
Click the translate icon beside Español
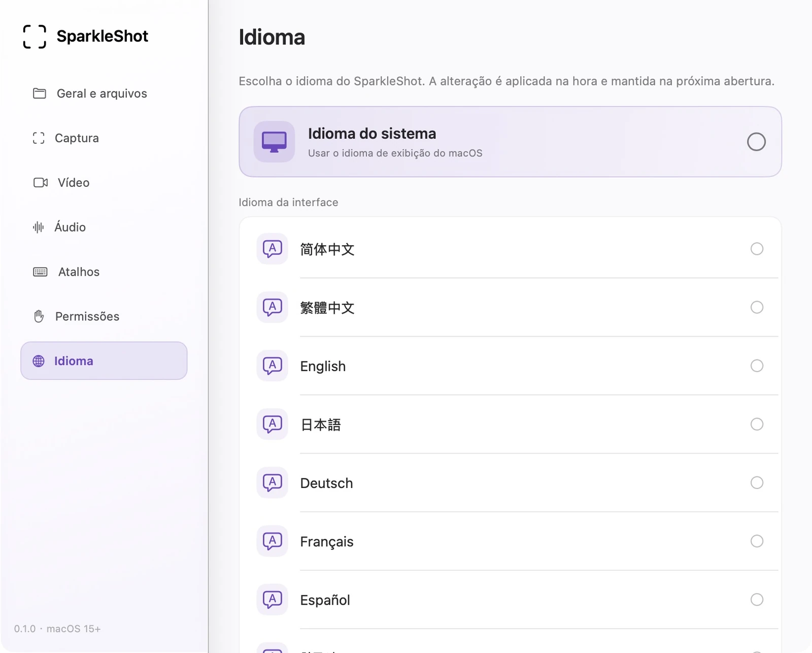pos(273,599)
